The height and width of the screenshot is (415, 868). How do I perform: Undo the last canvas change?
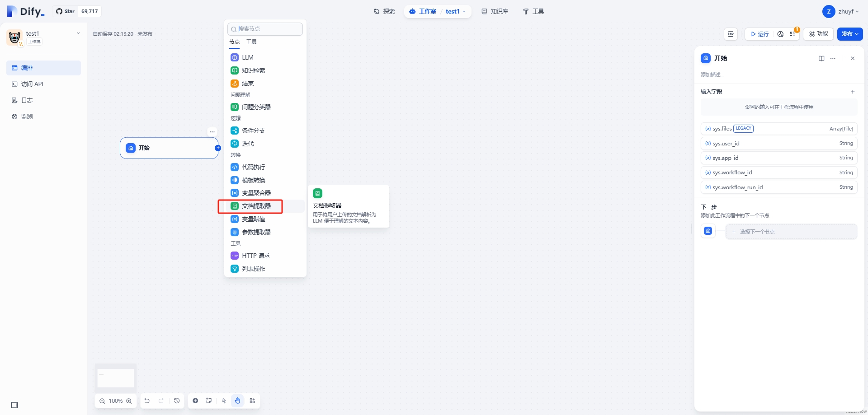[147, 401]
